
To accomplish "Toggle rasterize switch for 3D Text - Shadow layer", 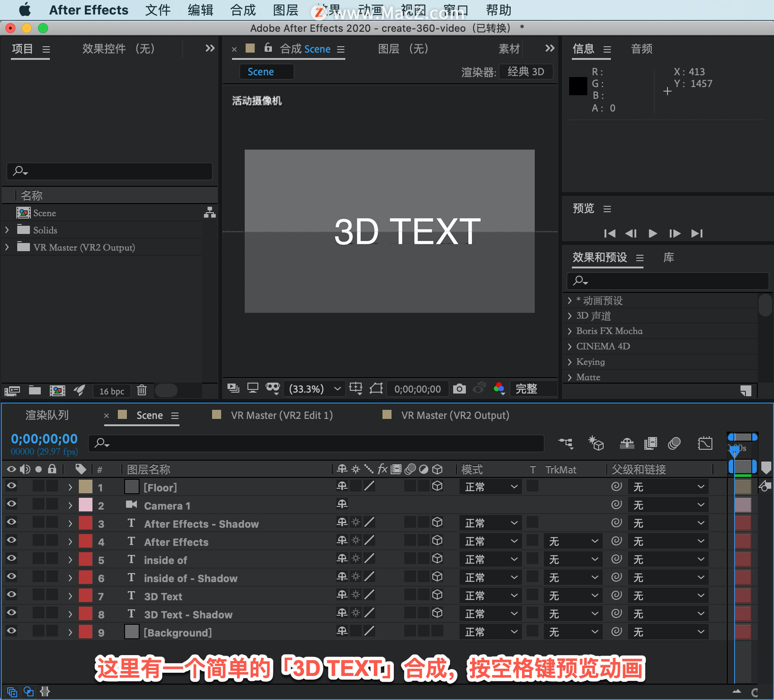I will point(356,613).
